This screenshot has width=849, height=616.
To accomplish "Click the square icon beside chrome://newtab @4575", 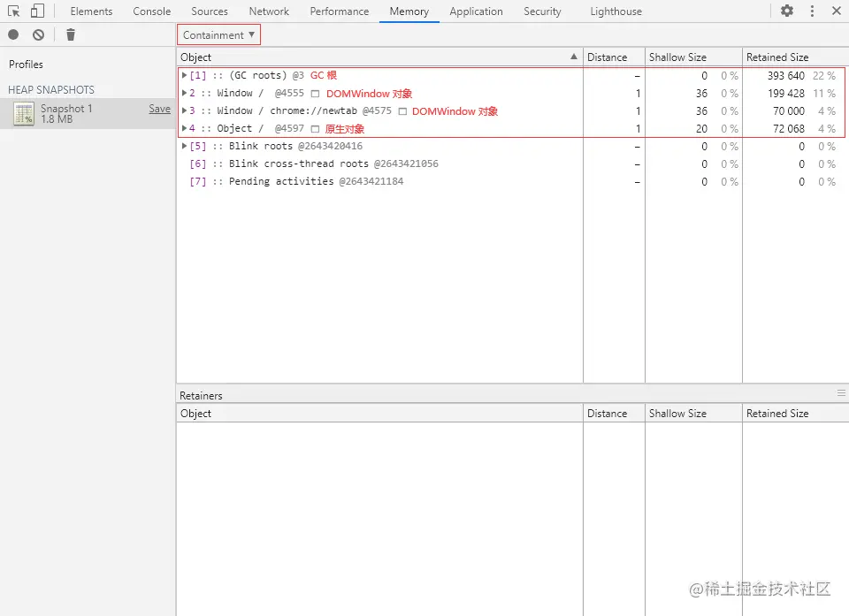I will pyautogui.click(x=402, y=111).
